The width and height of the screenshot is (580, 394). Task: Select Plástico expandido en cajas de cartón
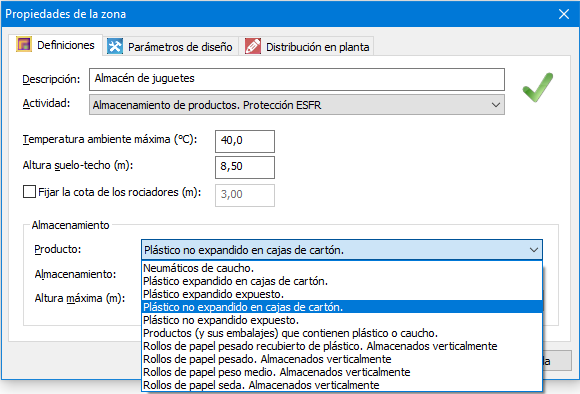tap(342, 281)
